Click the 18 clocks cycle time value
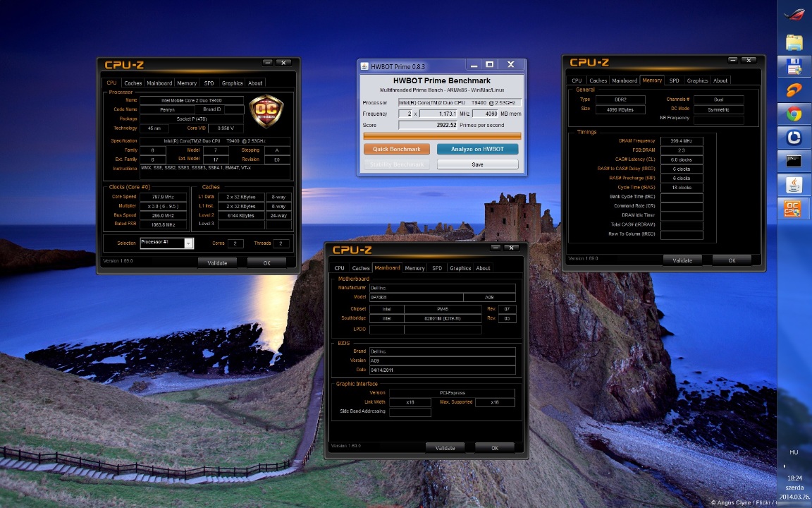This screenshot has width=812, height=508. coord(682,188)
